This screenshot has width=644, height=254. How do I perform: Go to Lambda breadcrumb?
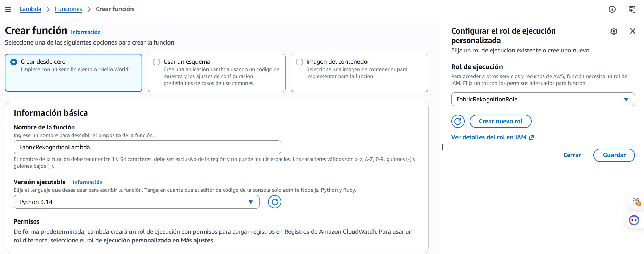pos(30,9)
